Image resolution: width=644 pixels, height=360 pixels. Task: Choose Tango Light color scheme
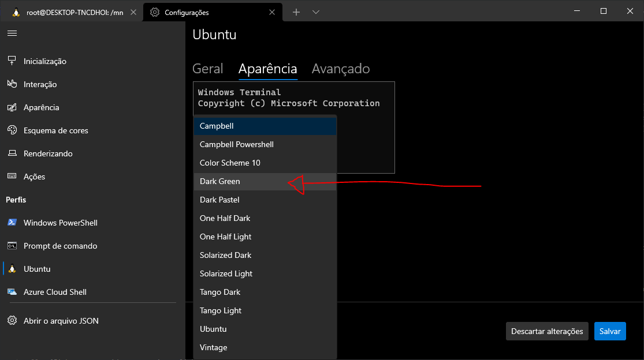(265, 310)
